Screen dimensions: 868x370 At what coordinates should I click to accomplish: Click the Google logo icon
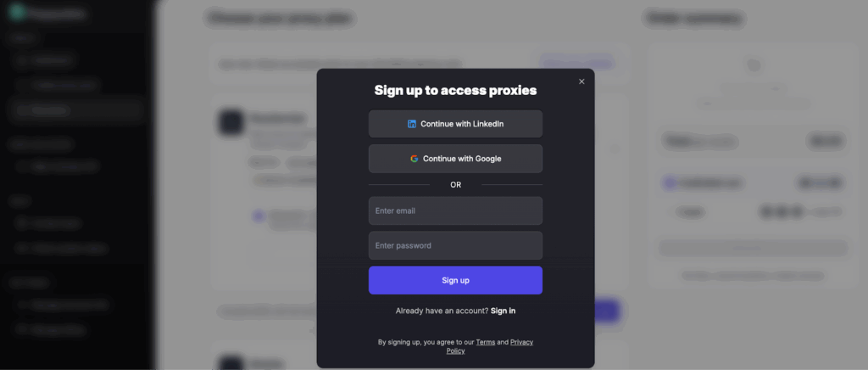click(415, 159)
